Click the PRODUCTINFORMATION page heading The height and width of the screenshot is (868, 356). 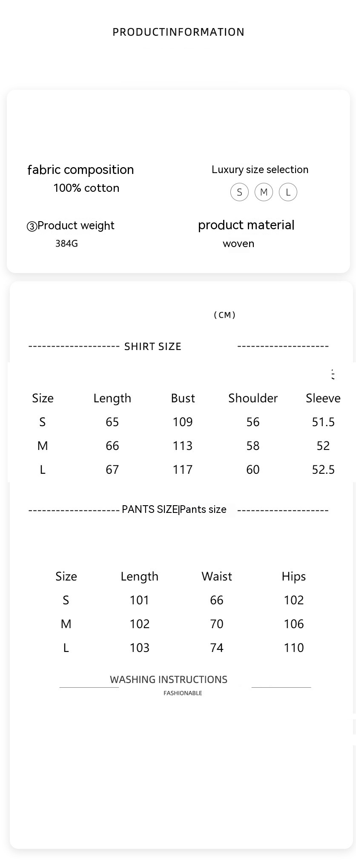pos(178,32)
